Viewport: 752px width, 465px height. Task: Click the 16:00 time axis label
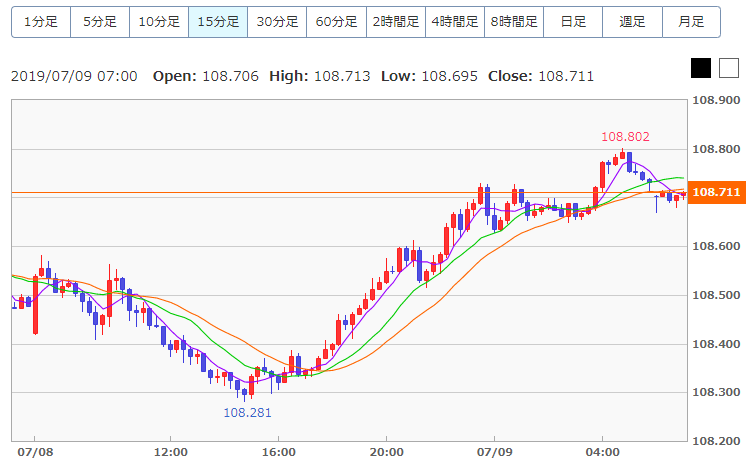tap(279, 452)
